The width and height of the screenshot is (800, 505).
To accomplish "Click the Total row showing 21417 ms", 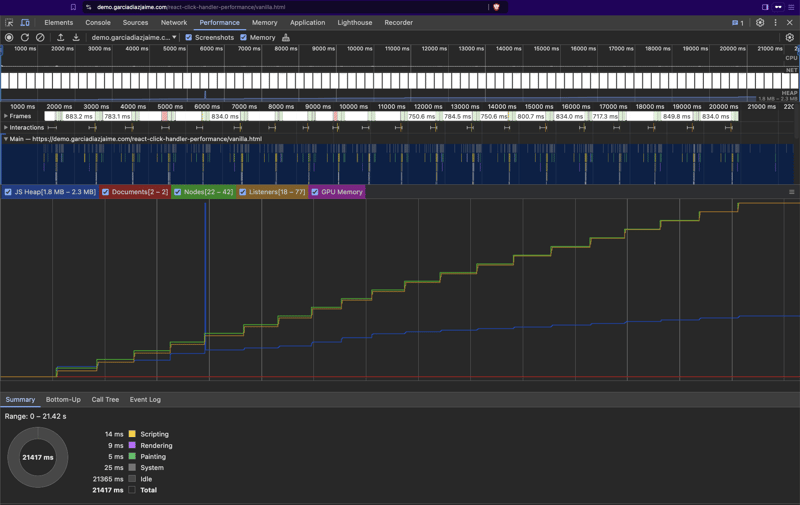I will pyautogui.click(x=125, y=490).
